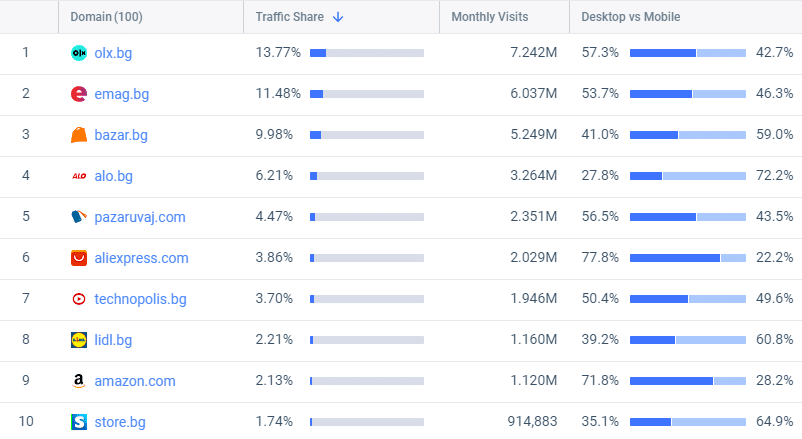Open the amazon.com domain link

pyautogui.click(x=135, y=381)
